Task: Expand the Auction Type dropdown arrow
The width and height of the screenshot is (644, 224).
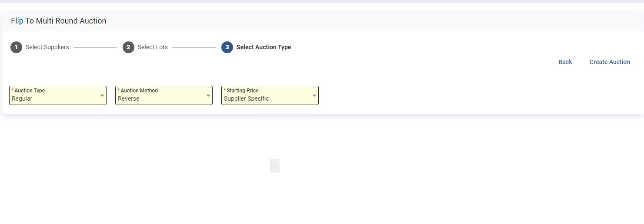Action: pos(102,95)
